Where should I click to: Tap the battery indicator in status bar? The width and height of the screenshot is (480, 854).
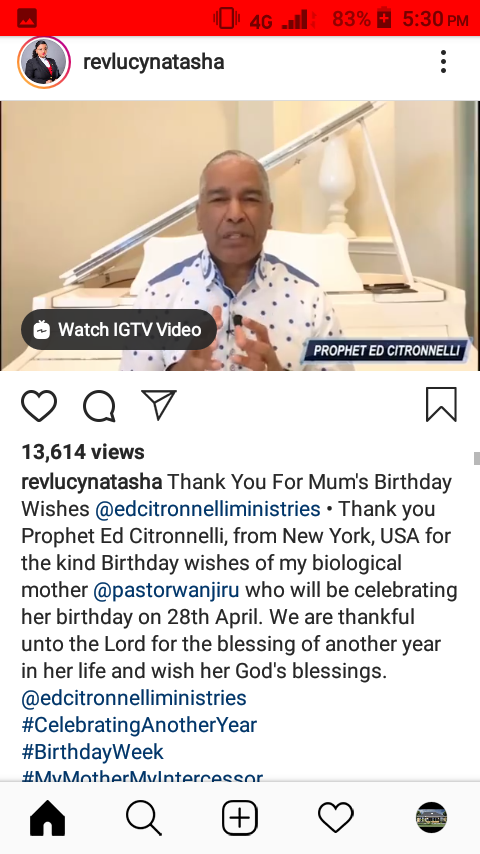pyautogui.click(x=384, y=19)
